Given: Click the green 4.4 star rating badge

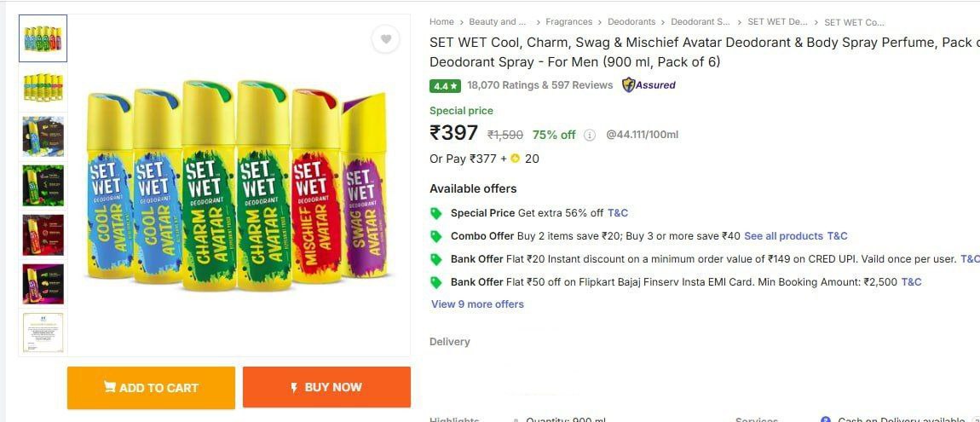Looking at the screenshot, I should pyautogui.click(x=445, y=85).
